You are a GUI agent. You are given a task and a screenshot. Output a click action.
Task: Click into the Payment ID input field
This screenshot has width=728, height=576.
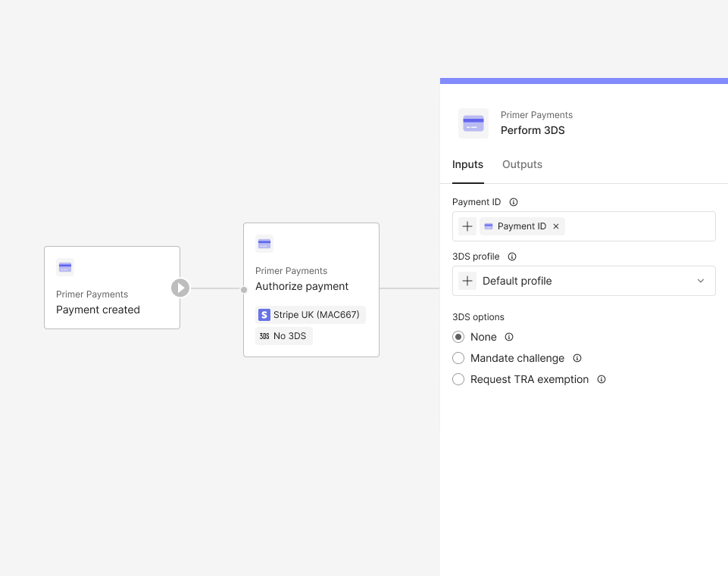(x=583, y=226)
